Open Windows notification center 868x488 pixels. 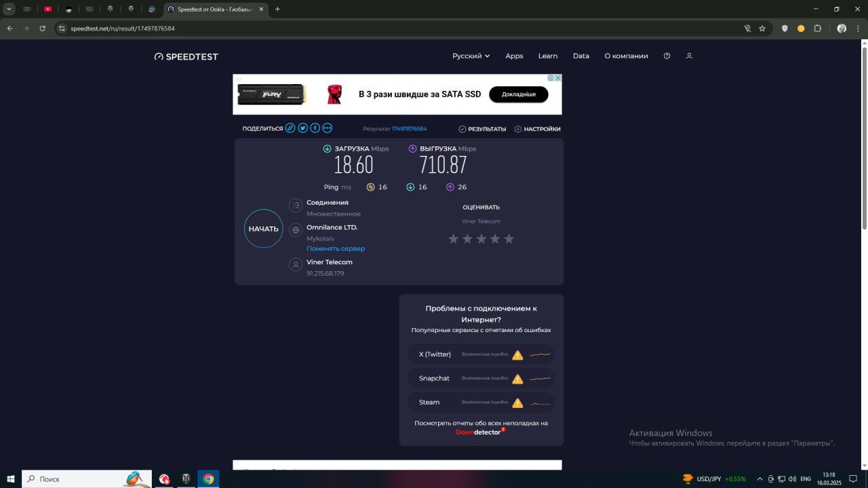coord(853,479)
